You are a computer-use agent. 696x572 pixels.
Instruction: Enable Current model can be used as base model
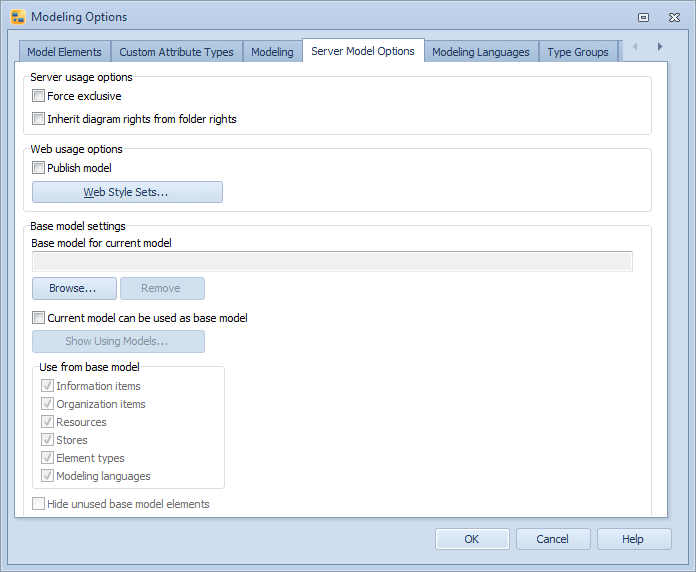click(38, 318)
